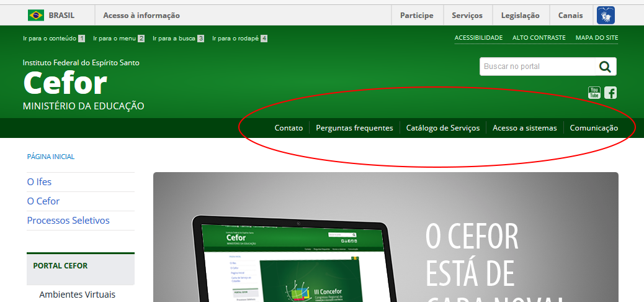Viewport: 644px width, 302px height.
Task: Open the VLibras accessibility icon
Action: pyautogui.click(x=606, y=15)
